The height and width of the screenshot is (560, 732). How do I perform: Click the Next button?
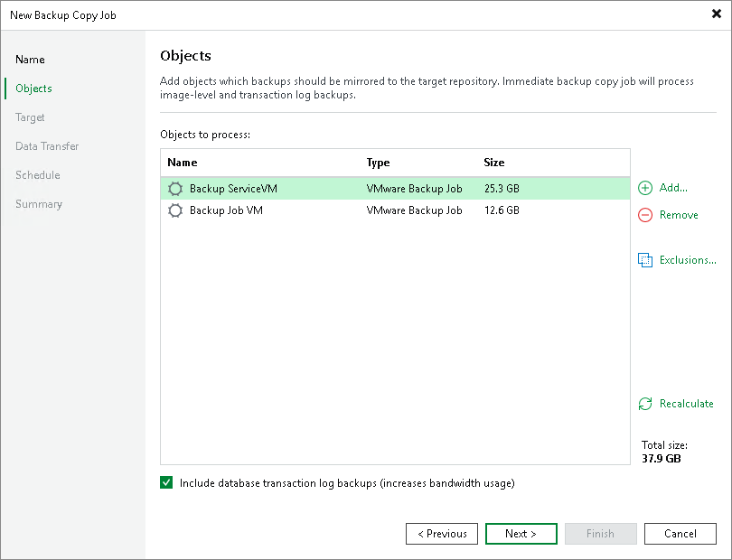521,534
